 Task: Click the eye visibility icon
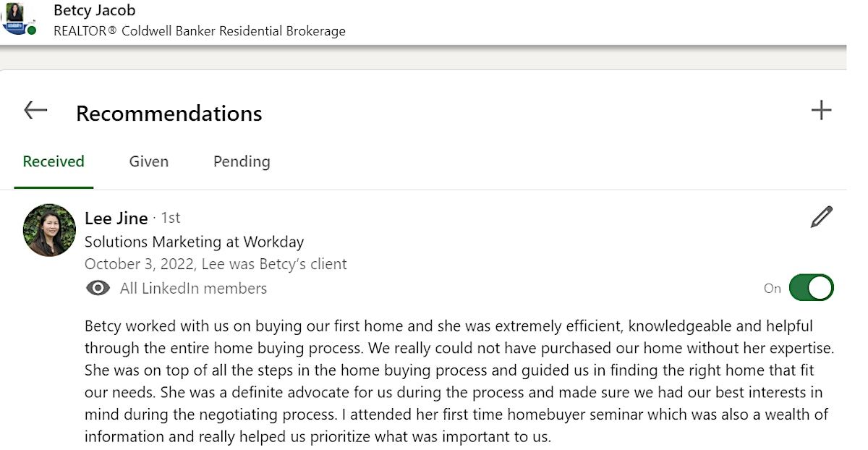(x=98, y=289)
